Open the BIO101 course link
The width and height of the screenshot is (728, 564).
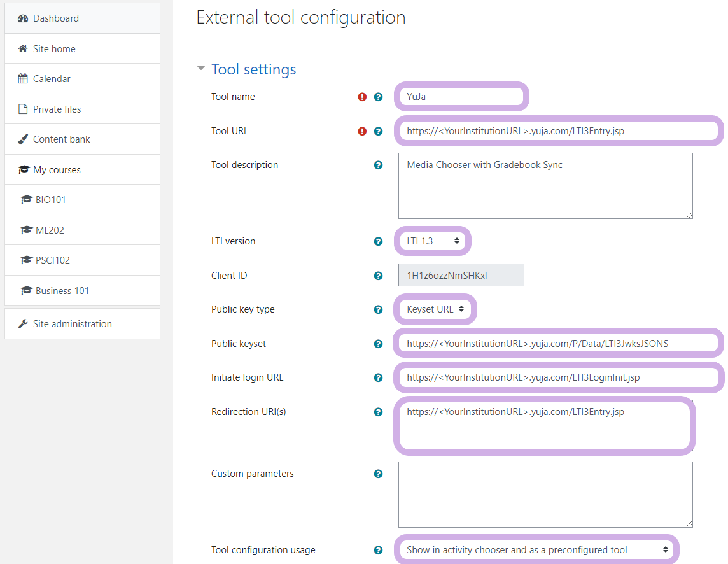50,200
